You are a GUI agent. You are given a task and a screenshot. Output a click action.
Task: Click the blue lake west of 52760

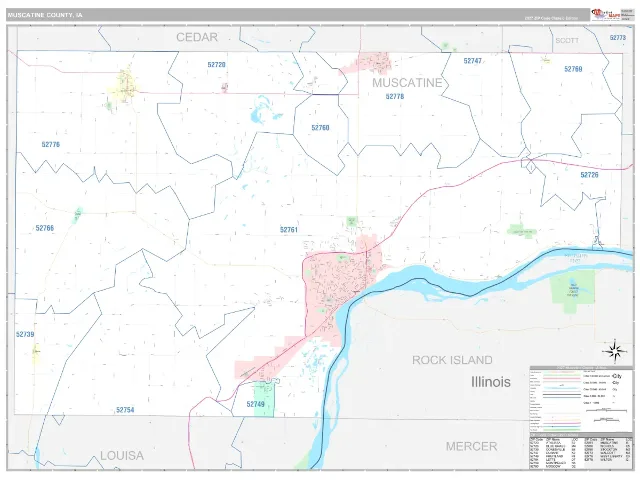261,111
